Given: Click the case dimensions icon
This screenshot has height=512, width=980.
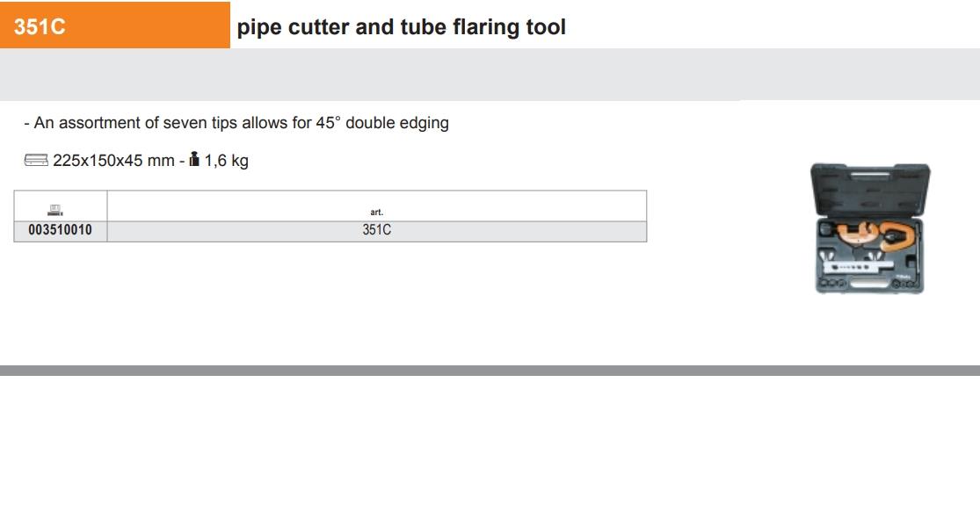Looking at the screenshot, I should (37, 161).
